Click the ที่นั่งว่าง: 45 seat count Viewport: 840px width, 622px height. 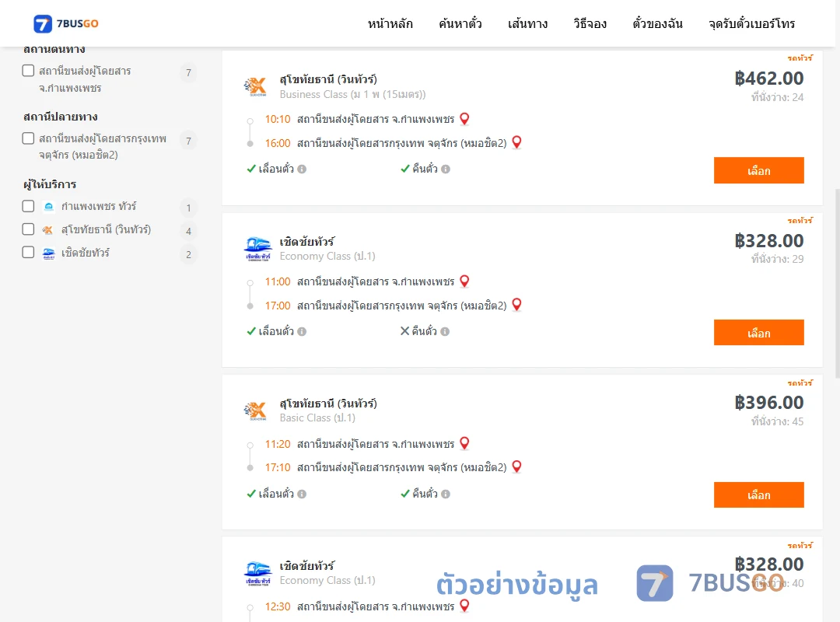pyautogui.click(x=777, y=421)
